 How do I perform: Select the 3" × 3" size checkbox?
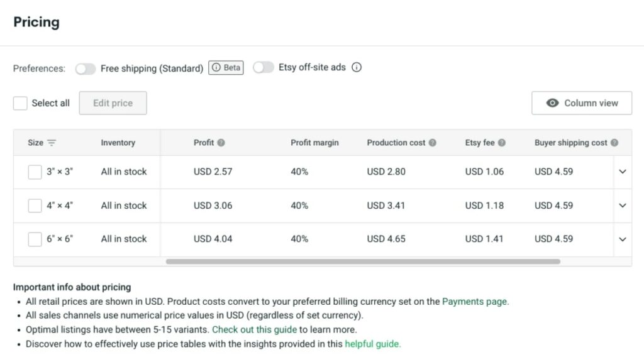[35, 172]
